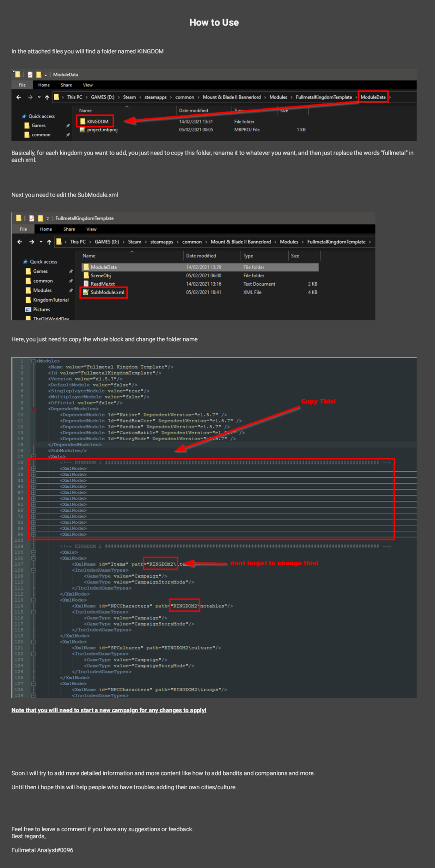Open File tab in ModuleData window
The image size is (435, 868).
pyautogui.click(x=22, y=85)
